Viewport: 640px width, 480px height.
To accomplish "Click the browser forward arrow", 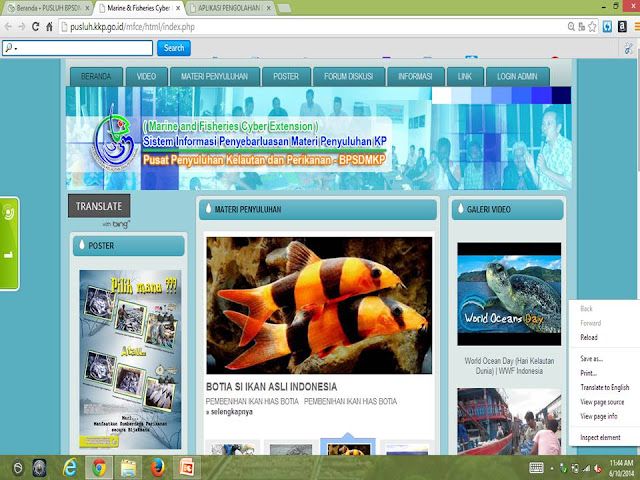I will [x=22, y=27].
